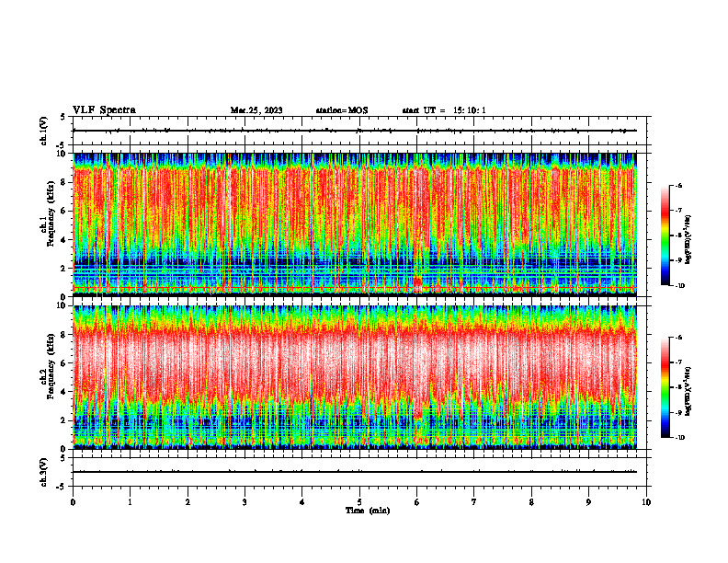Click the "ch.3(V)" waveform axis label

[x=44, y=472]
